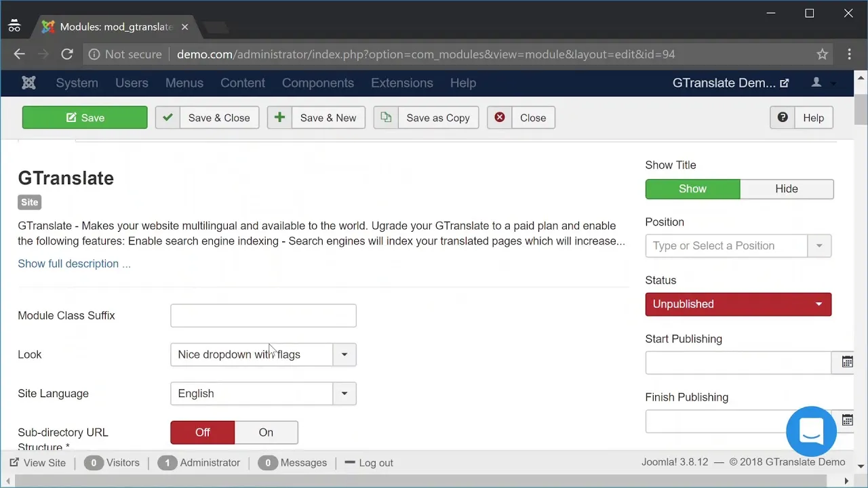This screenshot has height=488, width=868.
Task: Open Start Publishing calendar picker
Action: (x=847, y=363)
